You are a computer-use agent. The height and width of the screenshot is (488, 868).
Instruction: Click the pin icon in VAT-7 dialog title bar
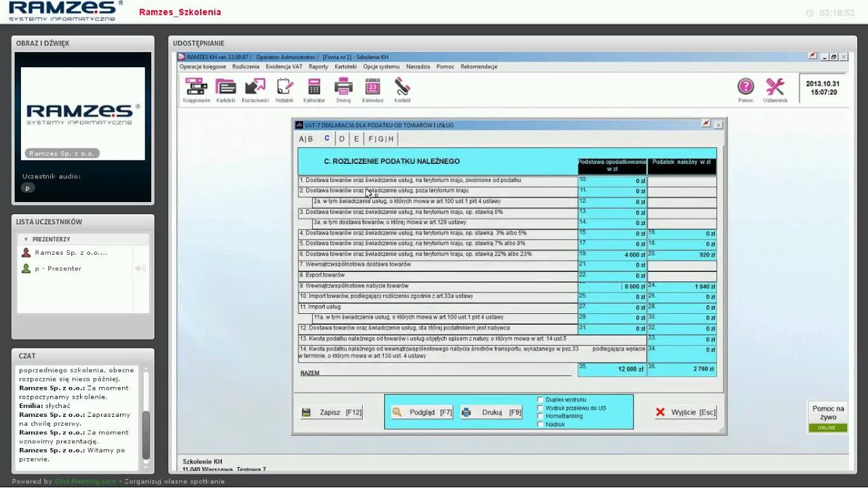[706, 124]
